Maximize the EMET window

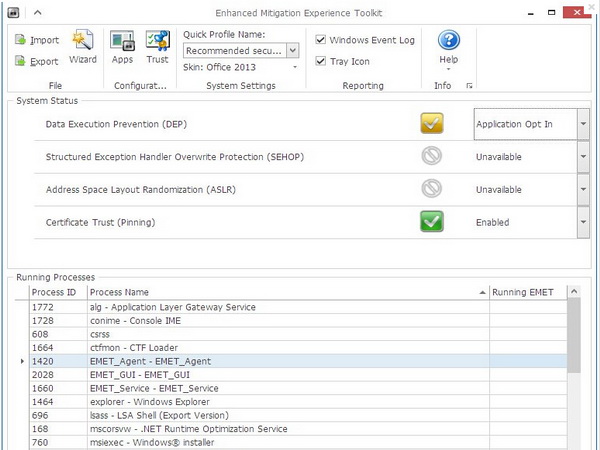(551, 13)
